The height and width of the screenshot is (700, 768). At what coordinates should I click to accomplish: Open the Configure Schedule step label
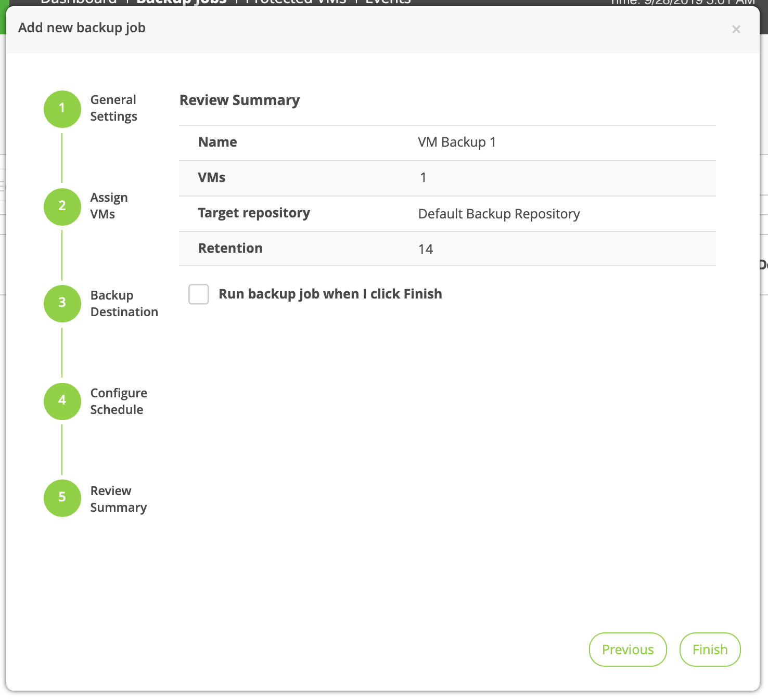coord(119,401)
